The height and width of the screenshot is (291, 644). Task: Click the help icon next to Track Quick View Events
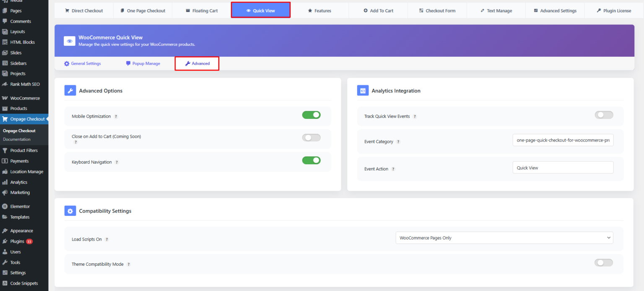(415, 116)
